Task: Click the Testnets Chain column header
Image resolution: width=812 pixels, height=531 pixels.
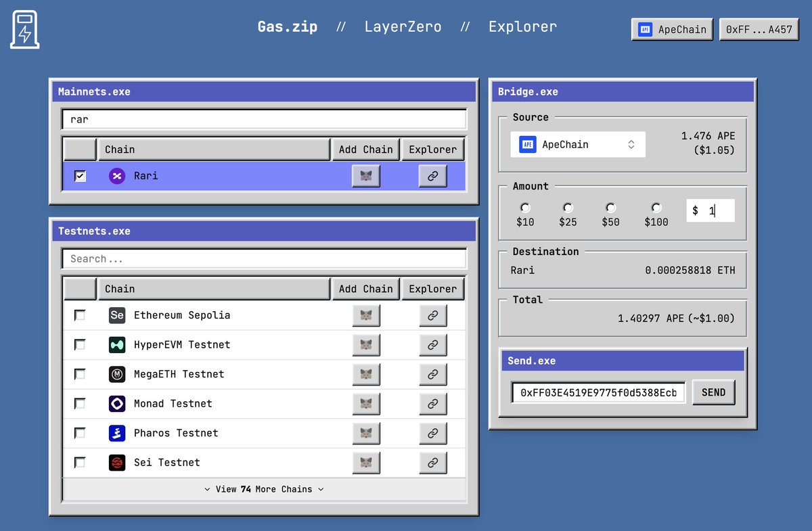Action: (214, 289)
